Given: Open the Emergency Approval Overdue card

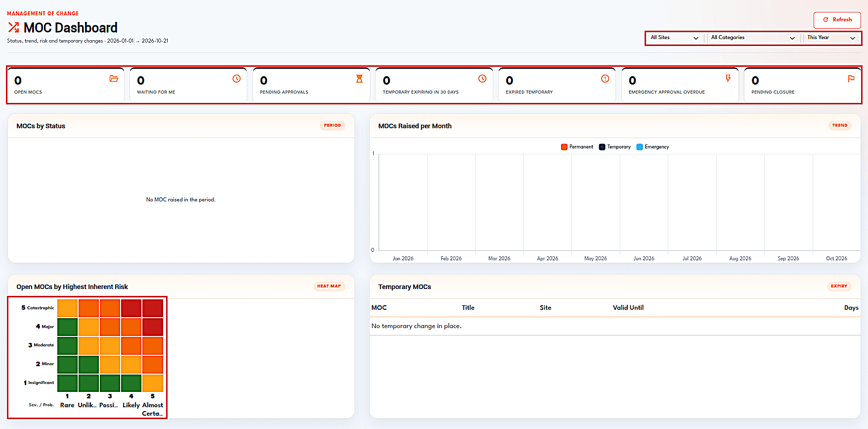Looking at the screenshot, I should pyautogui.click(x=680, y=85).
